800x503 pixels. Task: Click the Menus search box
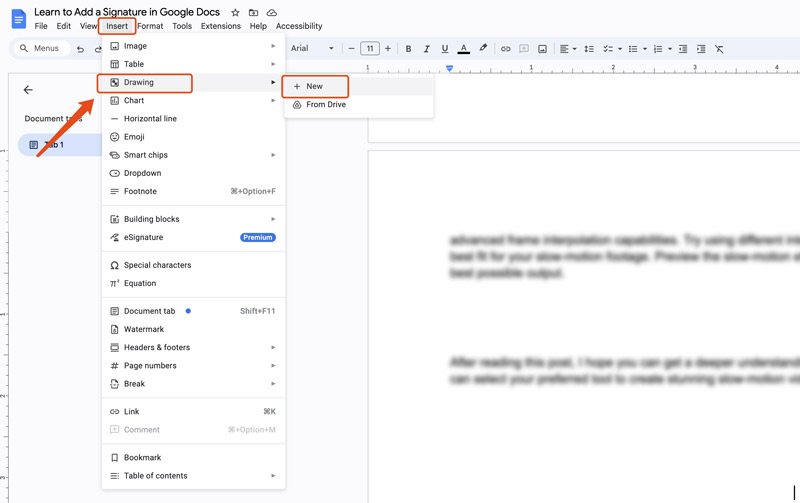(40, 48)
